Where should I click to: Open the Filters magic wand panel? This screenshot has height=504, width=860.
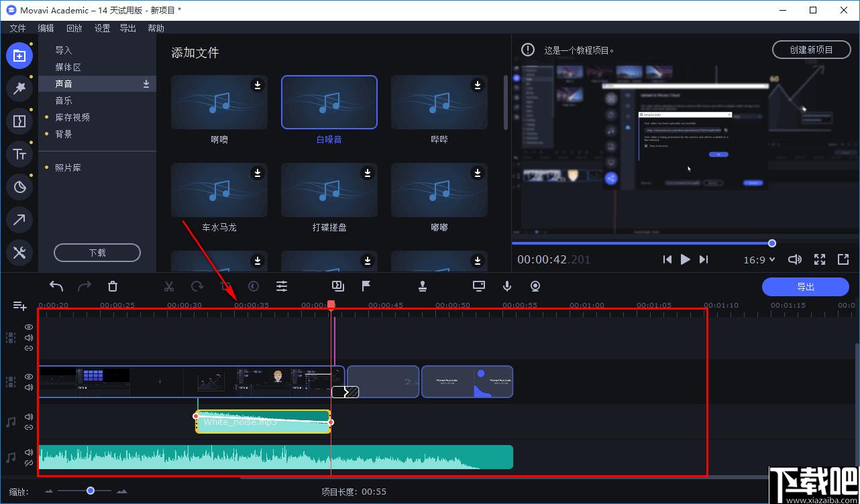point(19,88)
